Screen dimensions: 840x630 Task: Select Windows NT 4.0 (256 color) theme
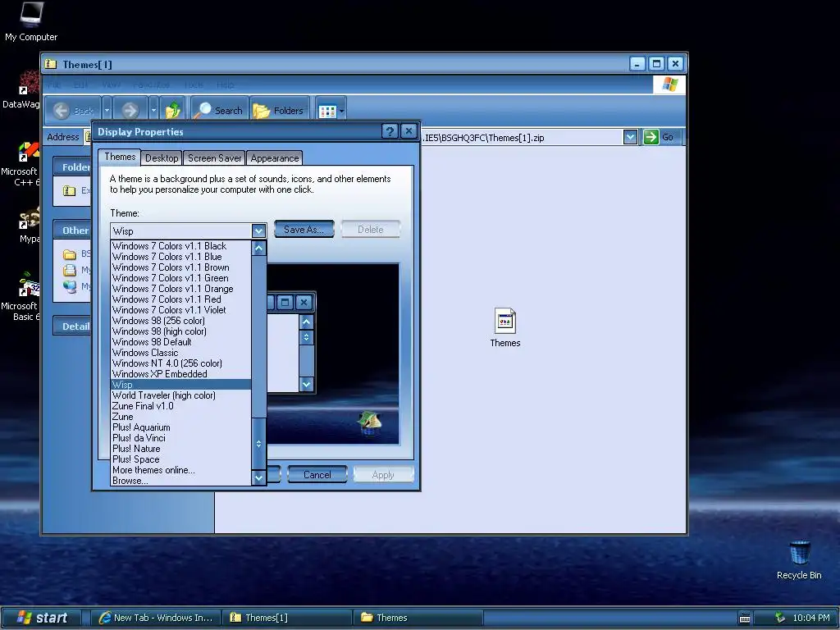click(x=180, y=363)
